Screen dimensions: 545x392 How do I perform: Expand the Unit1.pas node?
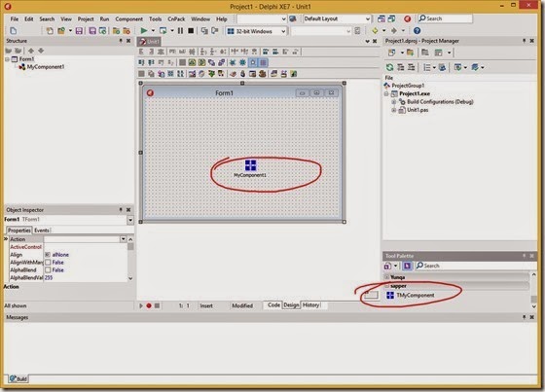[394, 110]
